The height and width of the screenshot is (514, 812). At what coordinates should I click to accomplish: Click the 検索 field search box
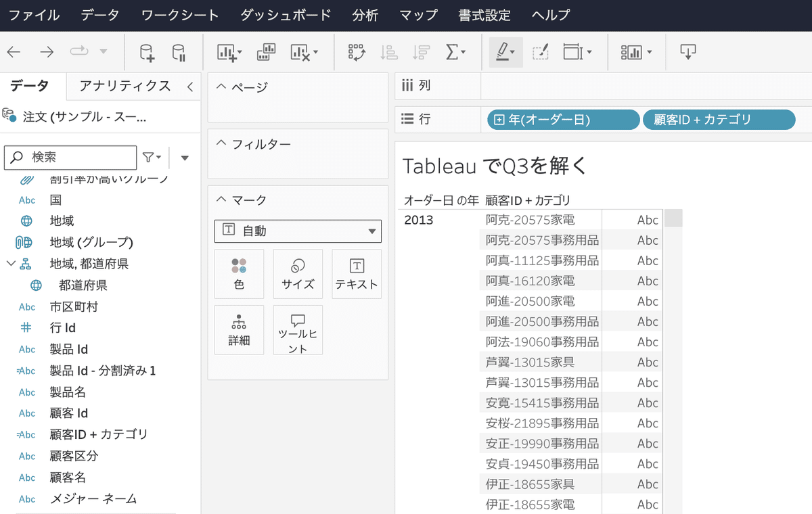70,157
